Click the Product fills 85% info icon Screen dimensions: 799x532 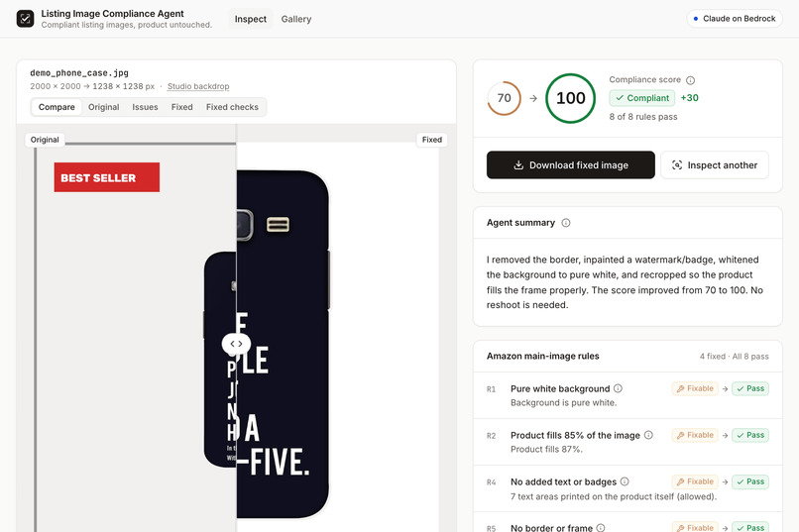pos(648,435)
